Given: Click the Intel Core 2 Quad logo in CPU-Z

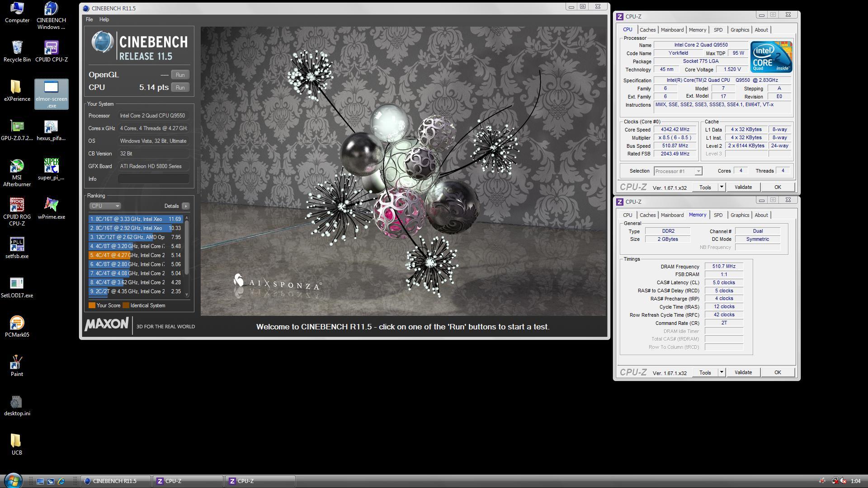Looking at the screenshot, I should 771,57.
